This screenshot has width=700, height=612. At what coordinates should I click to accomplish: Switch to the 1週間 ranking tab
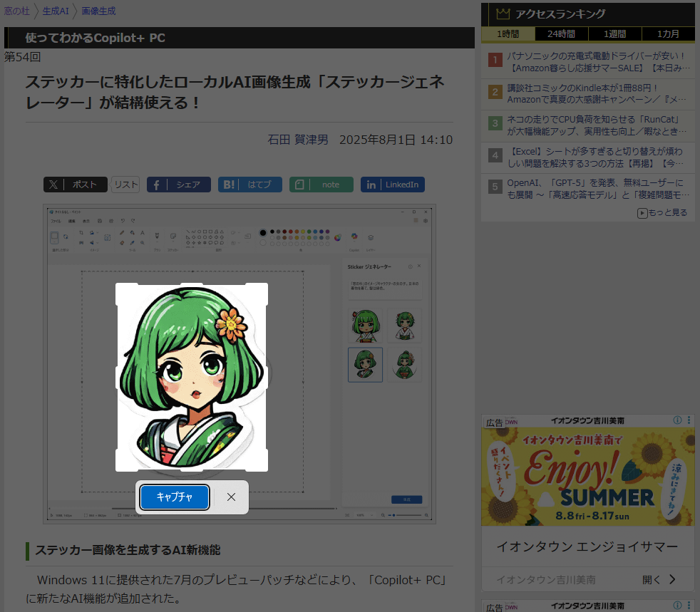coord(614,33)
